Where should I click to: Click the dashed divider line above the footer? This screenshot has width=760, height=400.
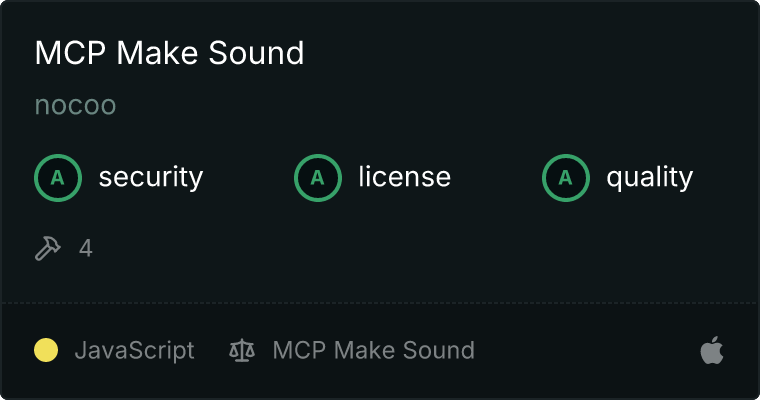pos(380,303)
